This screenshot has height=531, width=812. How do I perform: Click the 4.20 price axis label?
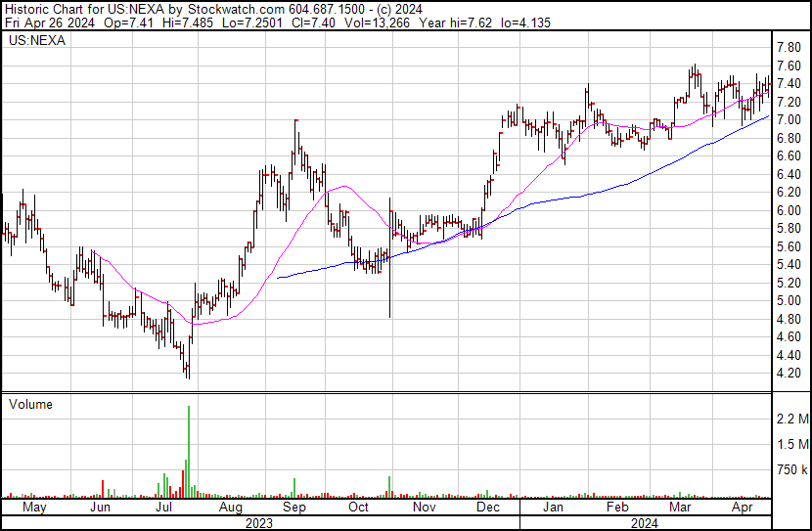(x=789, y=374)
